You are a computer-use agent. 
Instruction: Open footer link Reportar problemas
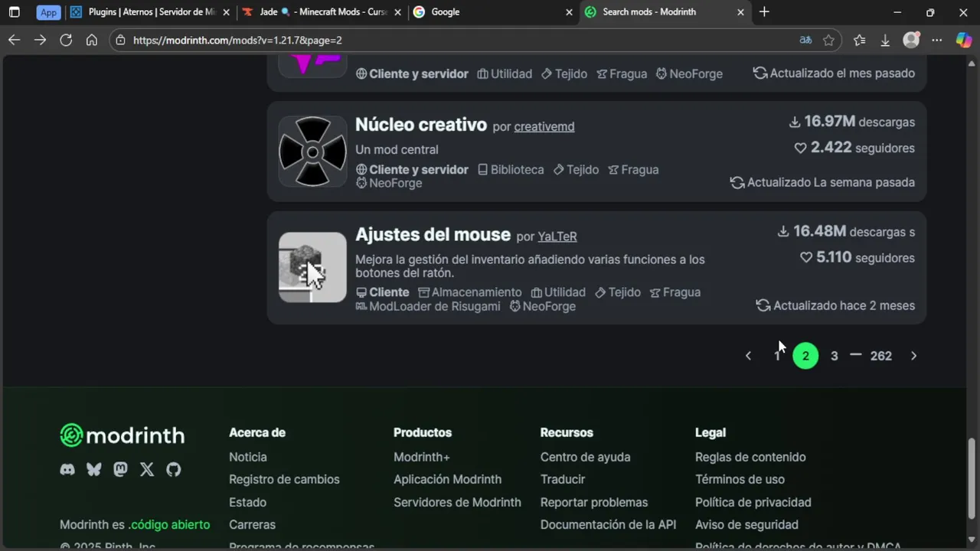tap(594, 502)
